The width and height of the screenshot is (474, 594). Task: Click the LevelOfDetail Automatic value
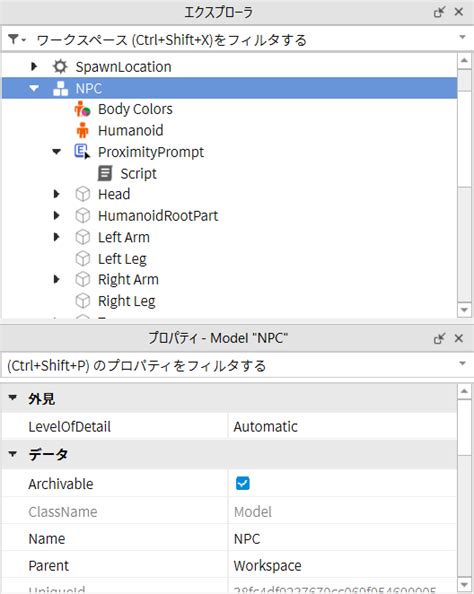pos(342,427)
